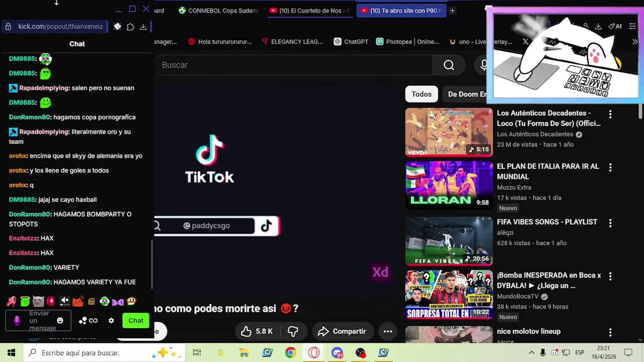Insert the red-capped green frog emote
Screen dimensions: 644x362
coord(131,302)
